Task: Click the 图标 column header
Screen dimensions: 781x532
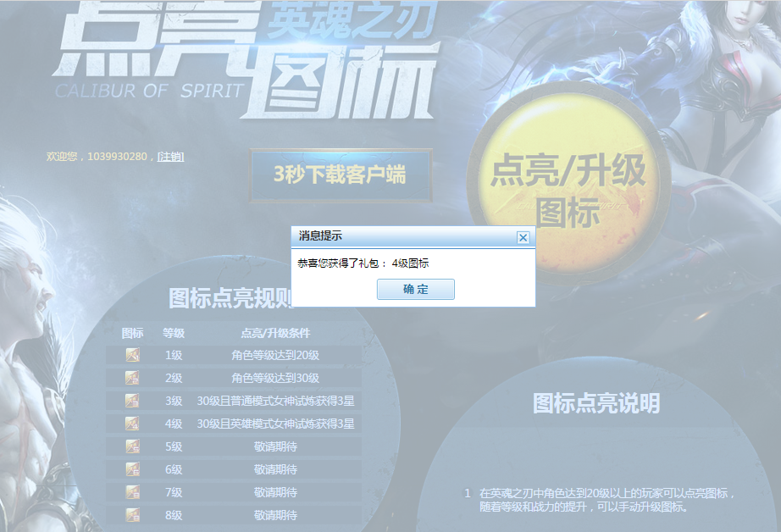Action: click(132, 333)
